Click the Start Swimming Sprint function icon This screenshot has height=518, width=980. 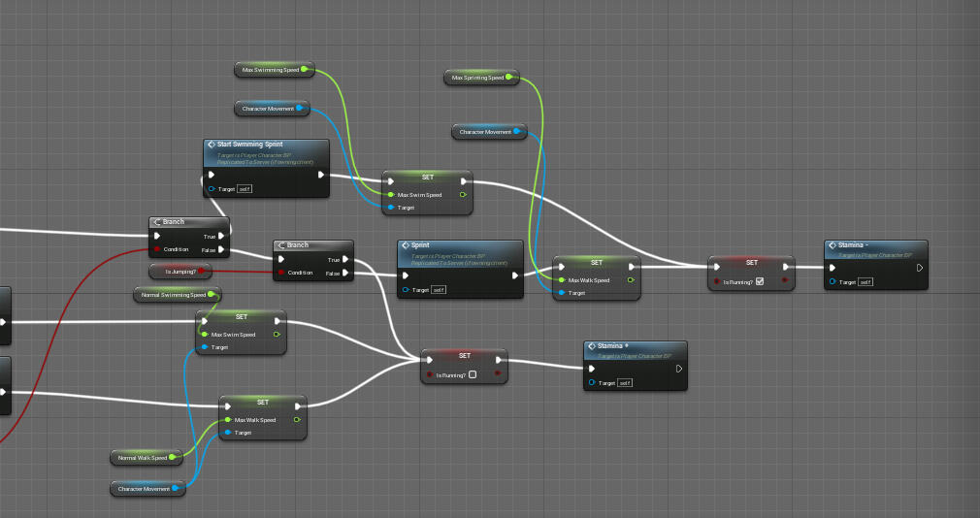[x=212, y=145]
